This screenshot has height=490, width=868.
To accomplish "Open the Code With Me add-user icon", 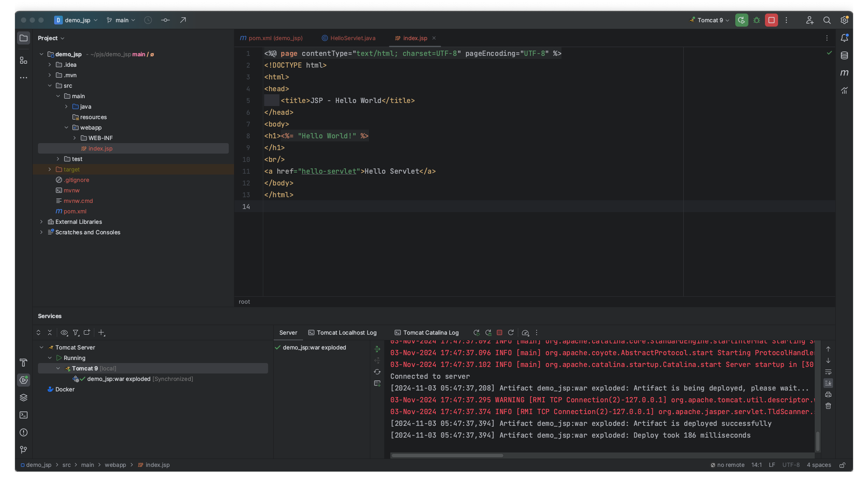I will 809,20.
